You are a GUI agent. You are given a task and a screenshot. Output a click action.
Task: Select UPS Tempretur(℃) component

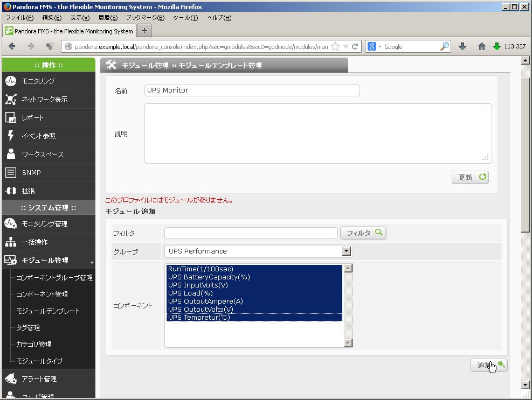tap(254, 317)
